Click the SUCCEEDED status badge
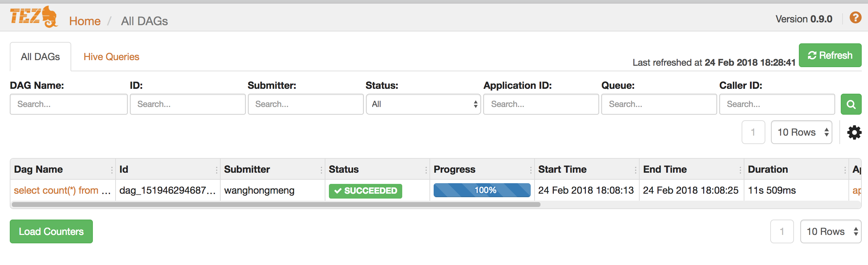The height and width of the screenshot is (265, 868). point(365,191)
